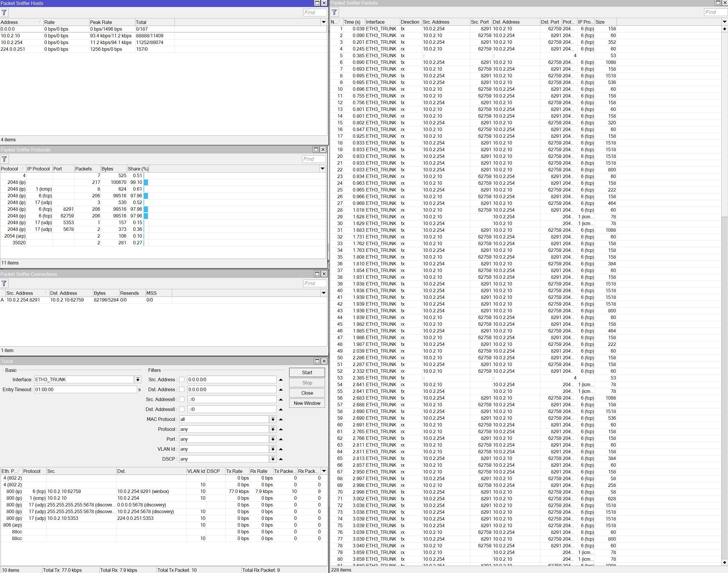
Task: Open the filter in Packet Sniffer Connections
Action: (x=4, y=283)
